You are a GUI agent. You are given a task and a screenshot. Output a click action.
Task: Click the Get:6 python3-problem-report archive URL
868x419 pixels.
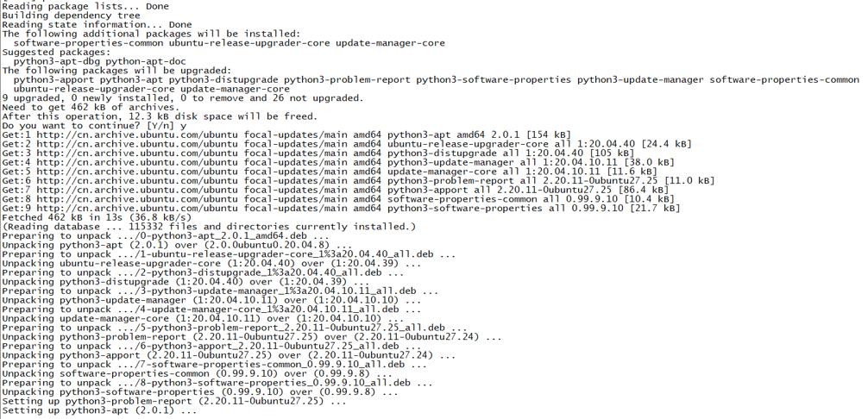pyautogui.click(x=137, y=181)
